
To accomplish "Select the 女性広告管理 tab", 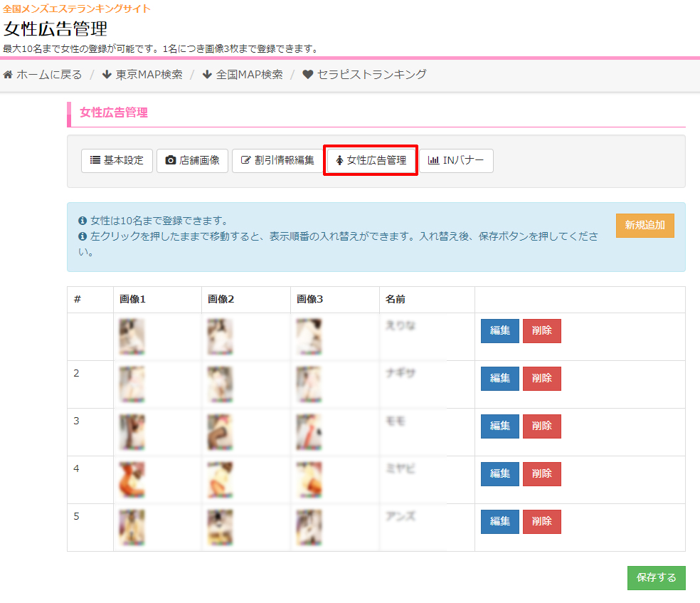I will pyautogui.click(x=371, y=160).
